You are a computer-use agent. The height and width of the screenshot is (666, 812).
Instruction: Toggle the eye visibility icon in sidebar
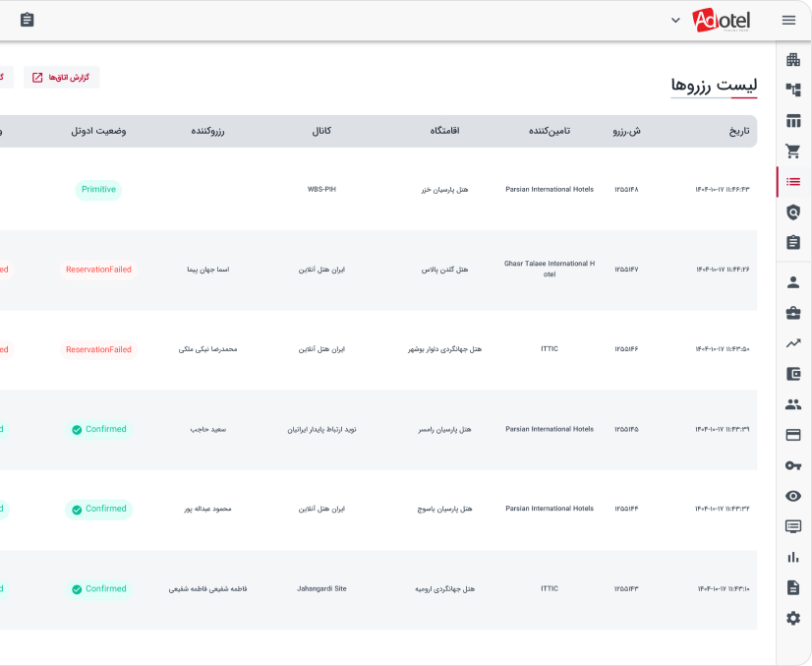coord(793,496)
